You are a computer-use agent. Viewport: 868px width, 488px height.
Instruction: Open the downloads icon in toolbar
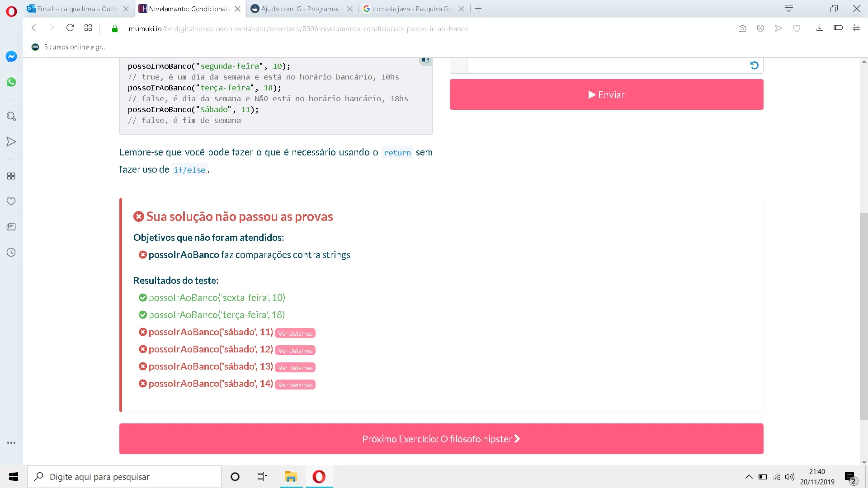[820, 28]
